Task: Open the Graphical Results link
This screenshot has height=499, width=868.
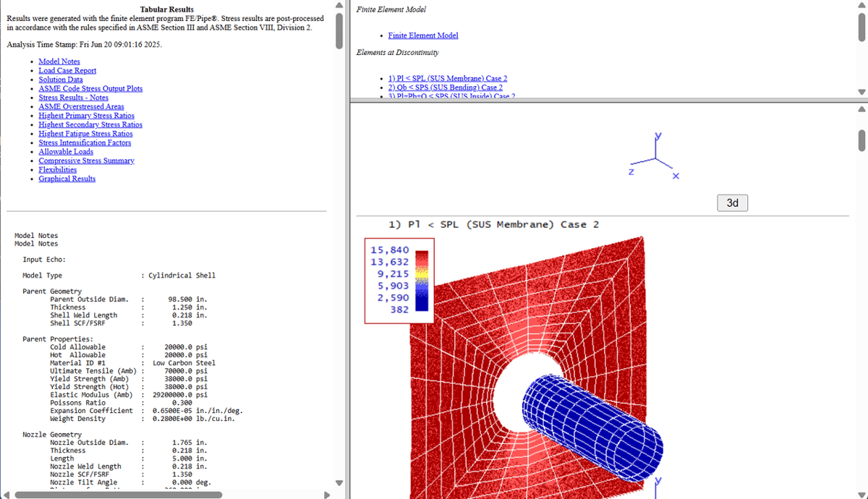Action: tap(67, 179)
